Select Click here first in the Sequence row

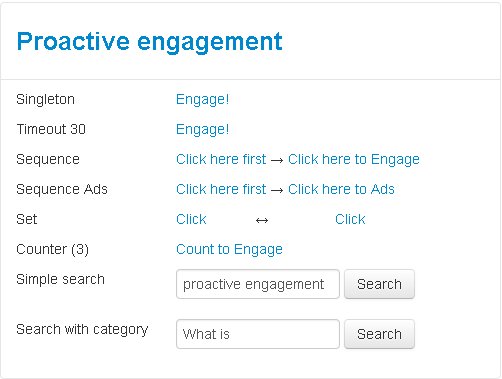click(x=221, y=159)
